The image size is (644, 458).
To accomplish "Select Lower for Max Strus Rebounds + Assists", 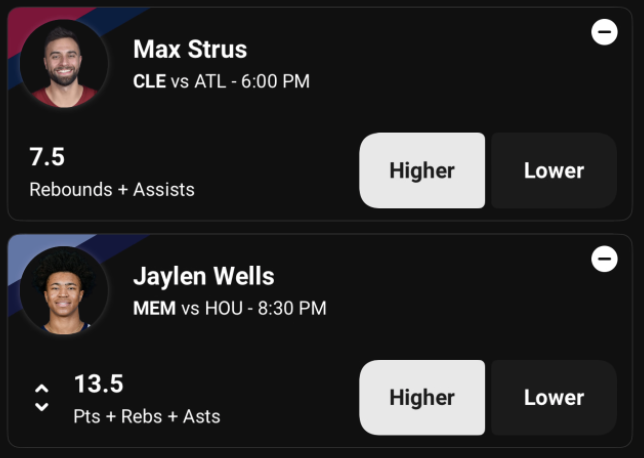I will [554, 170].
